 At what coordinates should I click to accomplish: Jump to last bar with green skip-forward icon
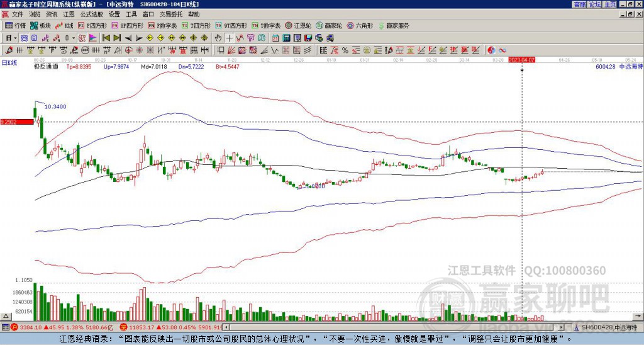117,38
